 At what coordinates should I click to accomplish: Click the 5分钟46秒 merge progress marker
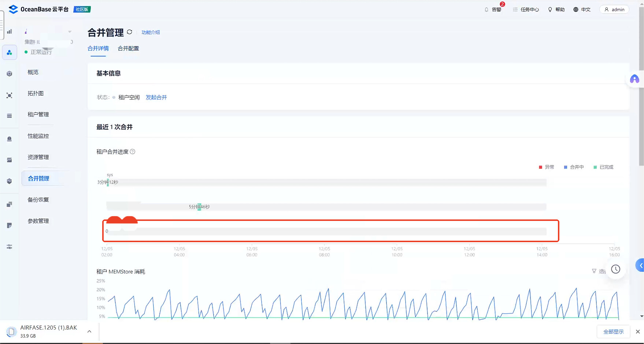point(199,207)
